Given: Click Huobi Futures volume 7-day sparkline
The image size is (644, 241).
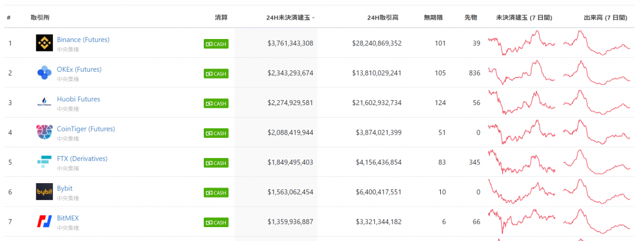Looking at the screenshot, I should 596,103.
